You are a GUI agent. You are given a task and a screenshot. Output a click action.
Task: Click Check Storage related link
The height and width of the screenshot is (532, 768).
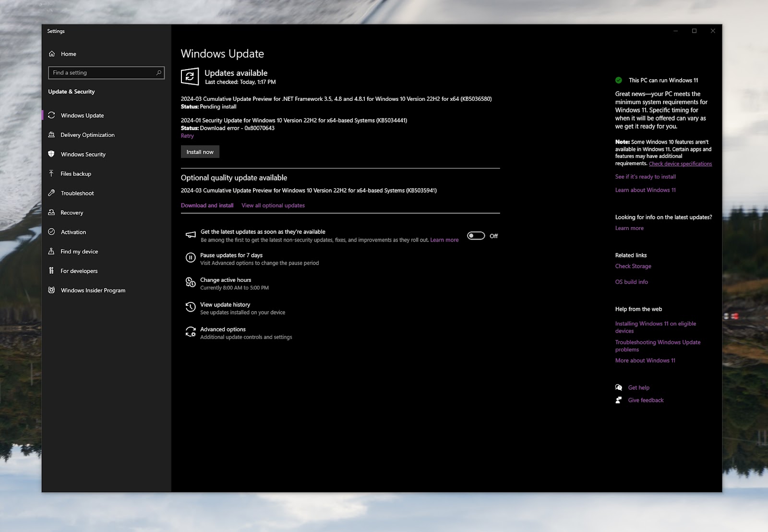(633, 266)
